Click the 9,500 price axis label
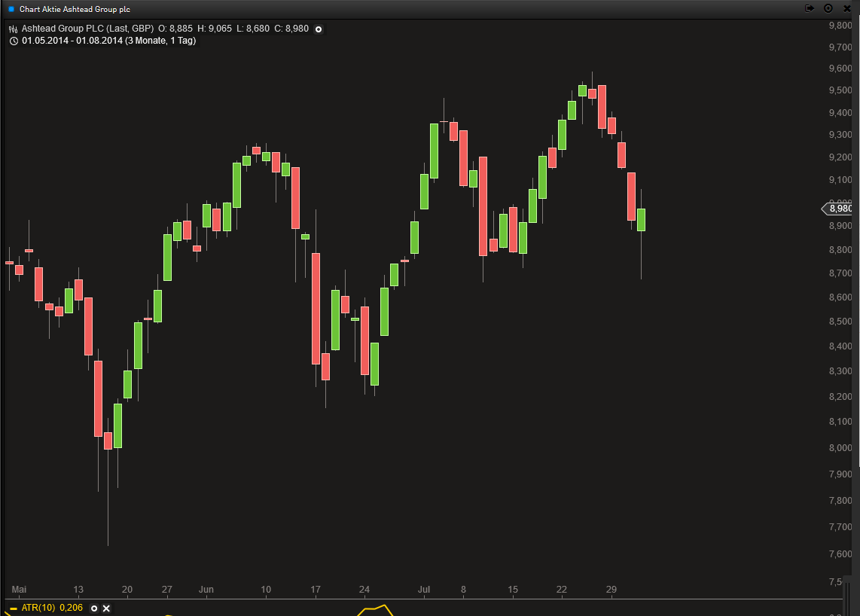 840,90
